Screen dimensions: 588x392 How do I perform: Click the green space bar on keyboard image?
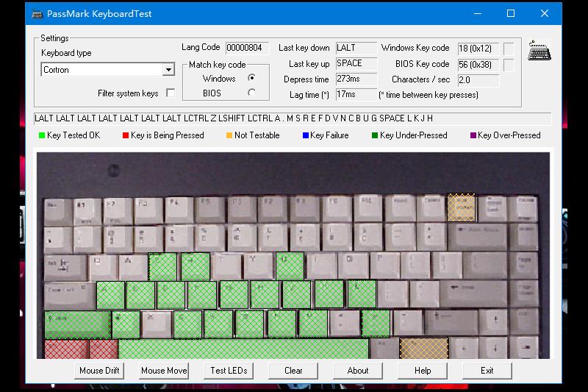(243, 349)
